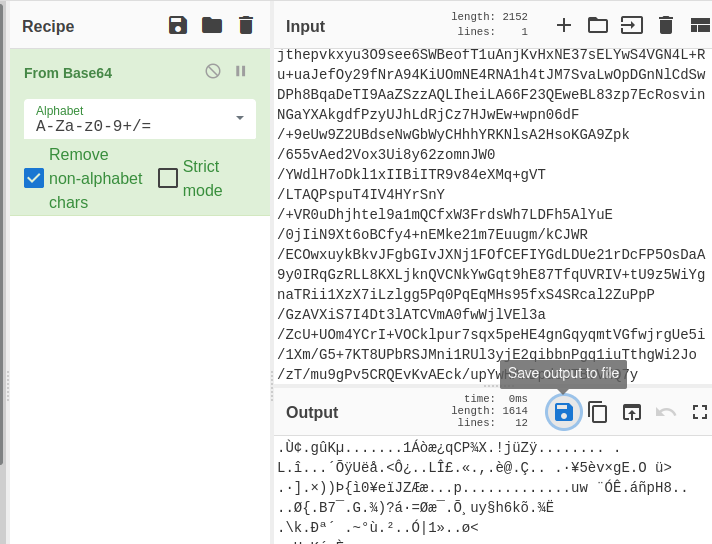712x544 pixels.
Task: Add a new input tab
Action: 564,25
